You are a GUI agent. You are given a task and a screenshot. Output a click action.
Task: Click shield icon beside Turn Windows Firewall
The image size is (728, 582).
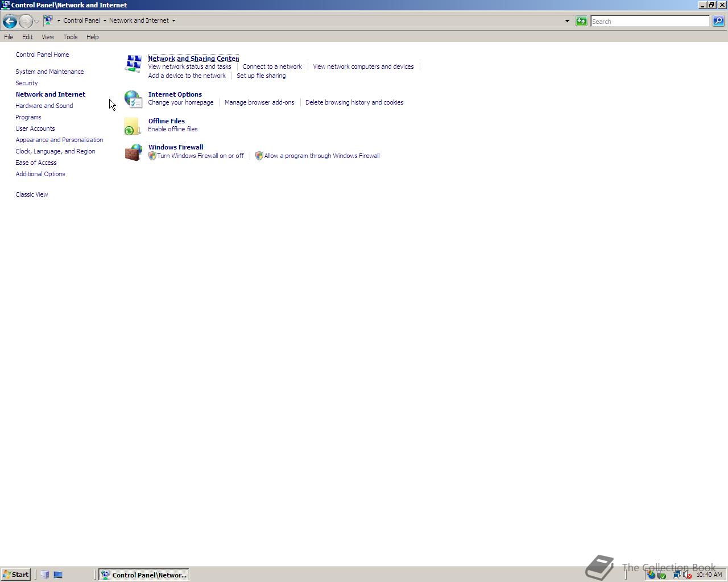pos(152,156)
